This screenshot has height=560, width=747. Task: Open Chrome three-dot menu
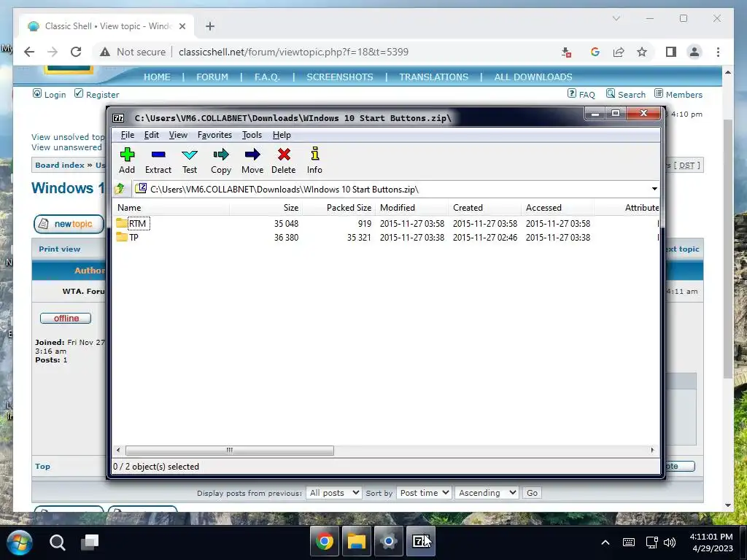tap(718, 52)
